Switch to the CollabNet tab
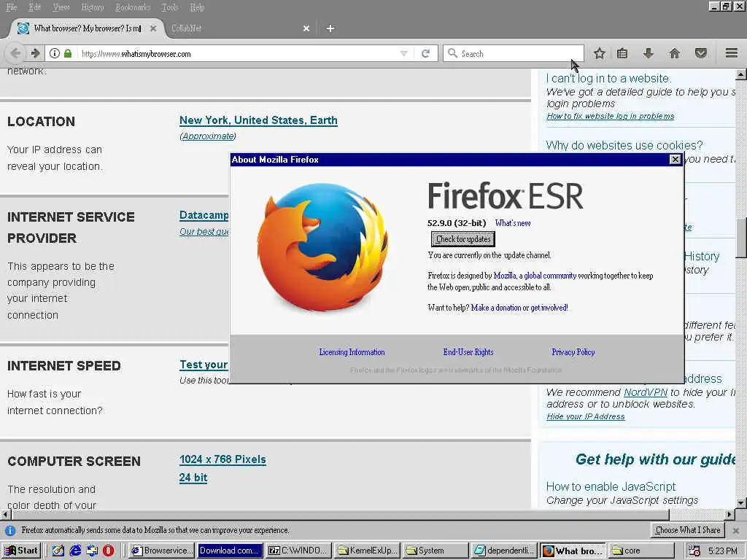The height and width of the screenshot is (560, 747). (239, 28)
